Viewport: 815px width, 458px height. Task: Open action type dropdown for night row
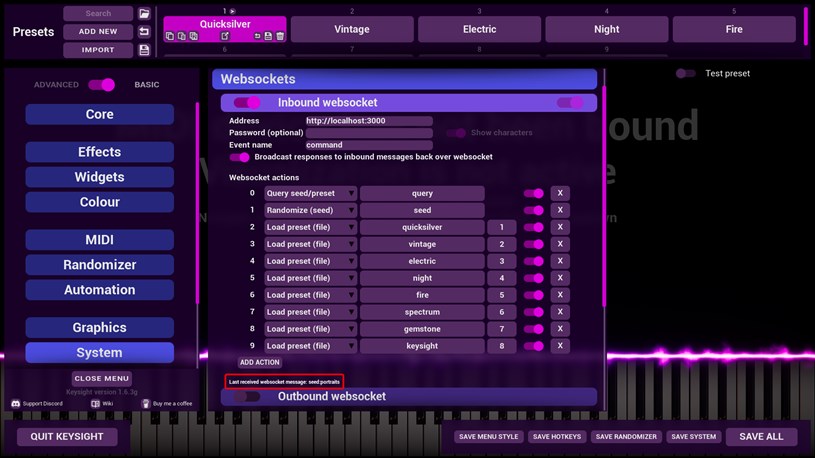(310, 278)
